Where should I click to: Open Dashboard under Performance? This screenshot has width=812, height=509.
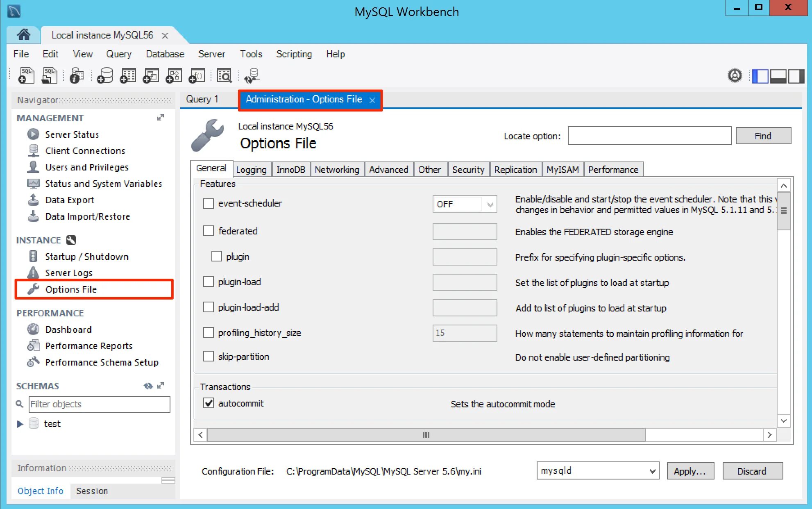68,329
